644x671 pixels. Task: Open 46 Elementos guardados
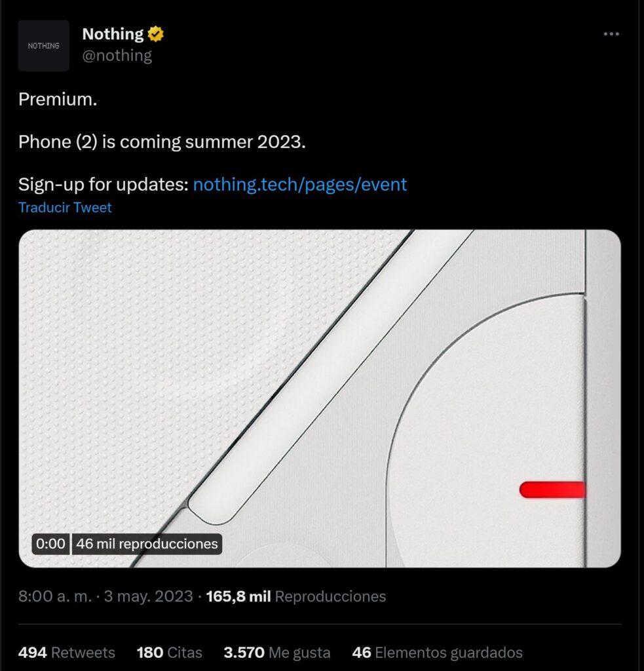click(x=437, y=653)
